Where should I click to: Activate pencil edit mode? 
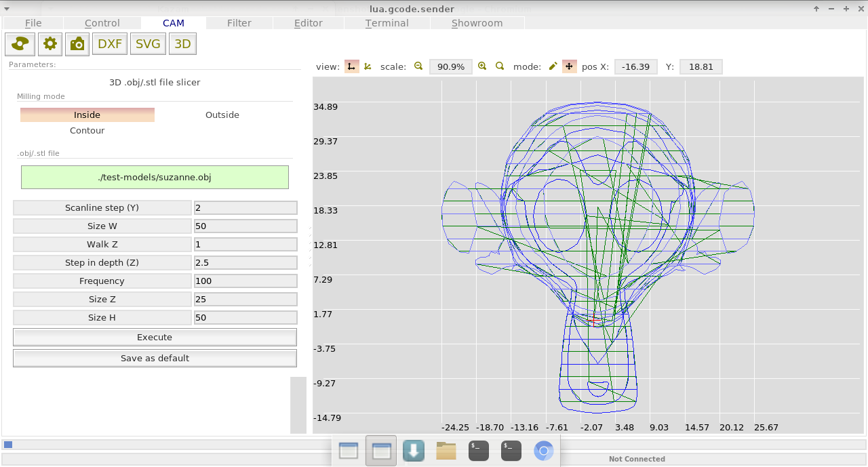pos(553,66)
